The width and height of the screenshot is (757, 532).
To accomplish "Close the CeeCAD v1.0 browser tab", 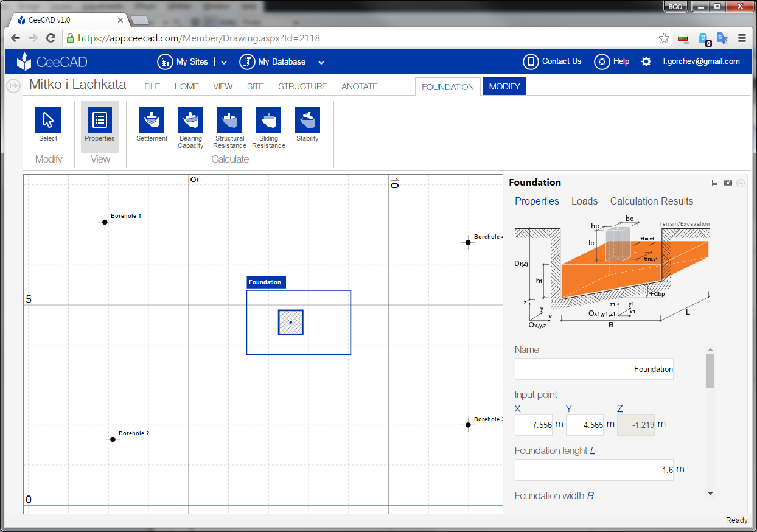I will click(x=120, y=19).
